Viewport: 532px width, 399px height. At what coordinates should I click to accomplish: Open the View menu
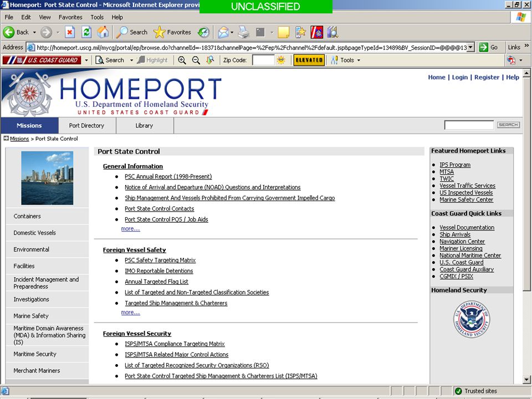pyautogui.click(x=44, y=17)
